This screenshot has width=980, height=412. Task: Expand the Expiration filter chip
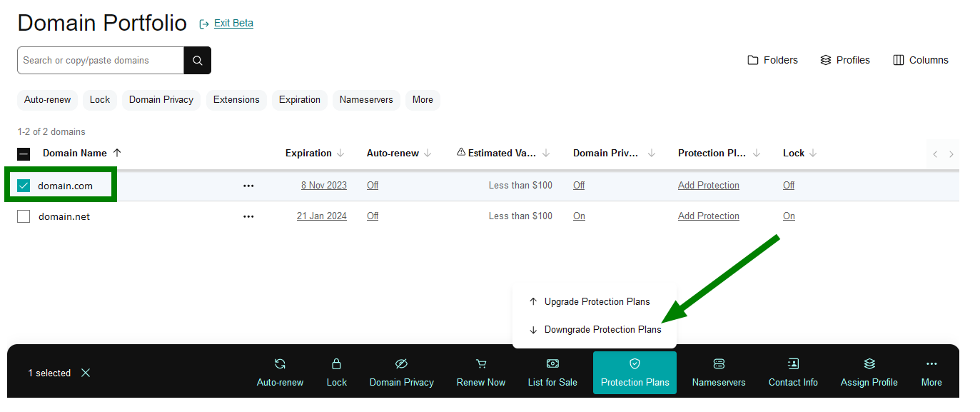pos(299,100)
